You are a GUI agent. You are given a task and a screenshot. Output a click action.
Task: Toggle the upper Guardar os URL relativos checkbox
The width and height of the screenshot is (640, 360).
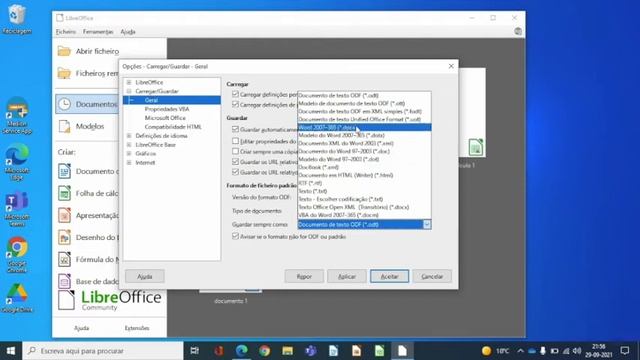click(x=235, y=162)
